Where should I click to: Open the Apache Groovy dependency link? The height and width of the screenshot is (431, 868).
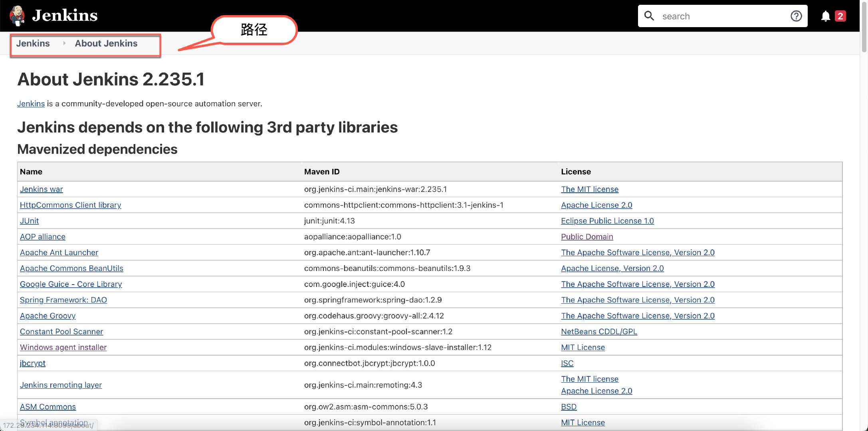[x=48, y=316]
